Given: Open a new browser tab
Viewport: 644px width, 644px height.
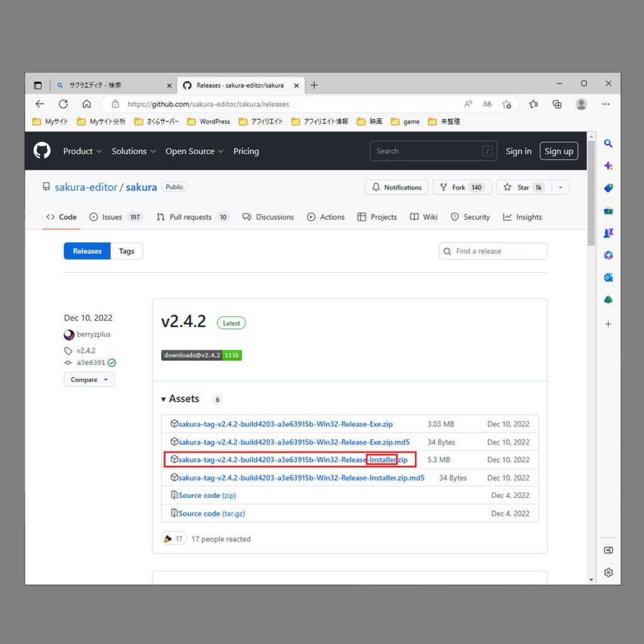Looking at the screenshot, I should tap(314, 85).
